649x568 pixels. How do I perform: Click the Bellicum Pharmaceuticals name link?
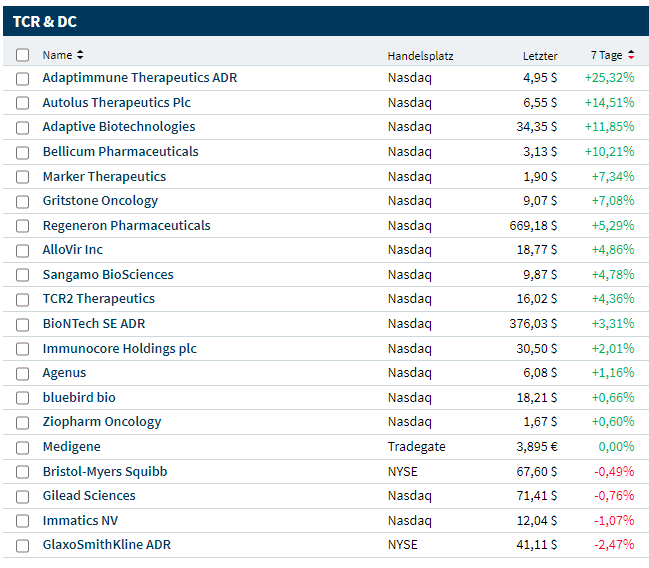tap(120, 152)
